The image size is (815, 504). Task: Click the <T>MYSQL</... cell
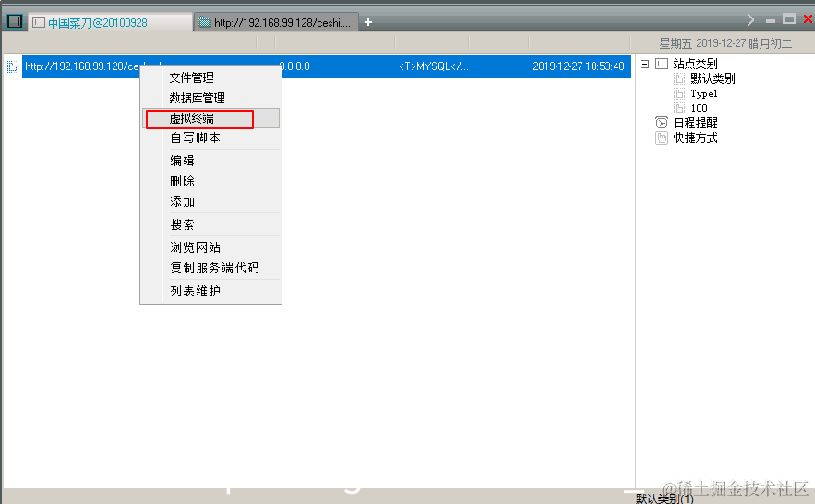[x=434, y=66]
